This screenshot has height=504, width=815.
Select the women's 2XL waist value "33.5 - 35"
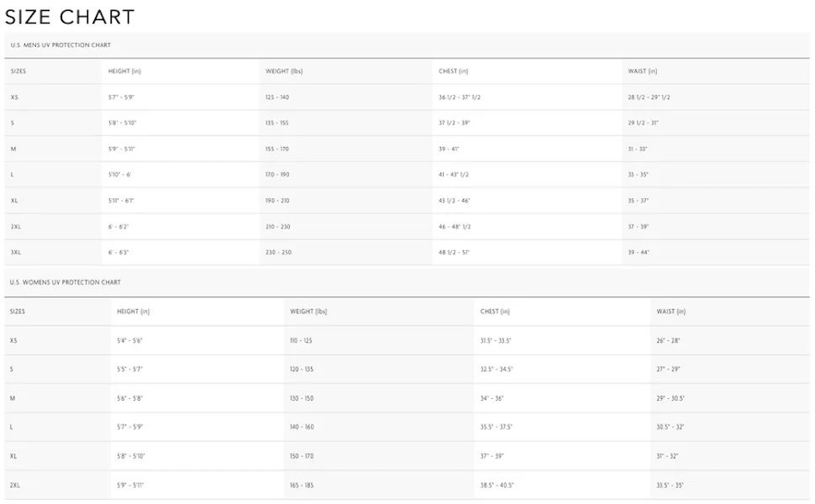click(670, 486)
